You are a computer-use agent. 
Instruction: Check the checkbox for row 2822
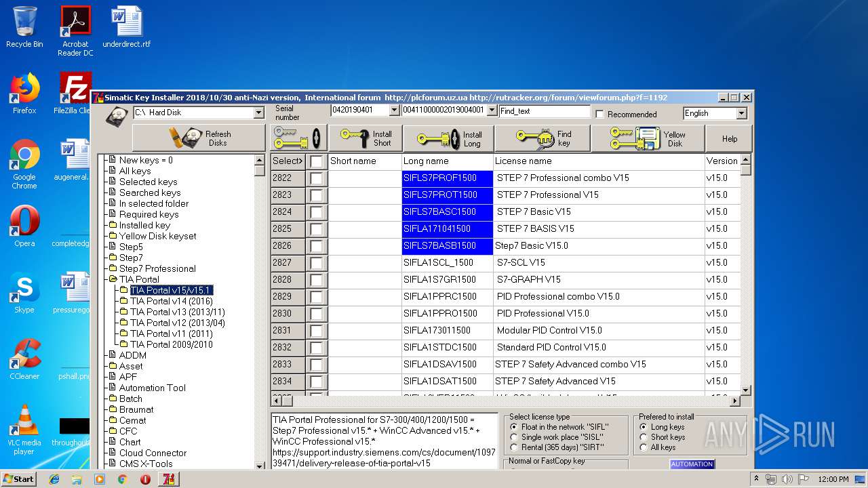[x=316, y=178]
